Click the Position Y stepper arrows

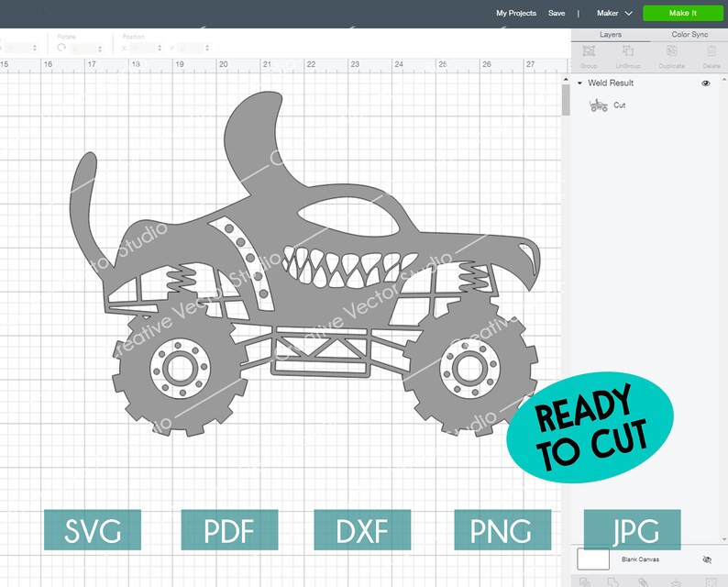(207, 49)
